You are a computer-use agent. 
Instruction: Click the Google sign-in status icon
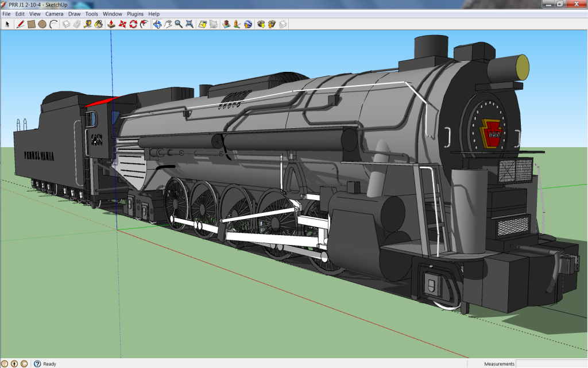click(x=24, y=363)
